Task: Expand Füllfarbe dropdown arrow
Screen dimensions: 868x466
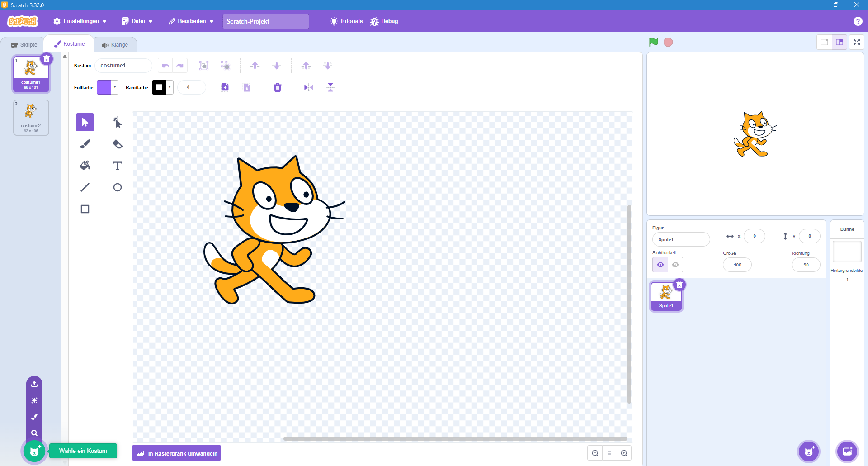Action: click(x=115, y=87)
